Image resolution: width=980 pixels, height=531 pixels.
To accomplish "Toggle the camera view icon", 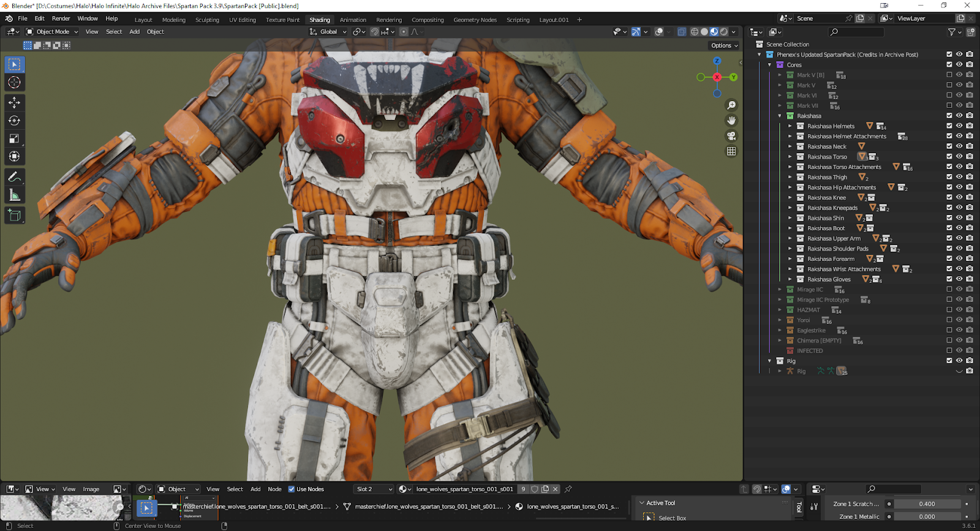I will click(x=731, y=136).
